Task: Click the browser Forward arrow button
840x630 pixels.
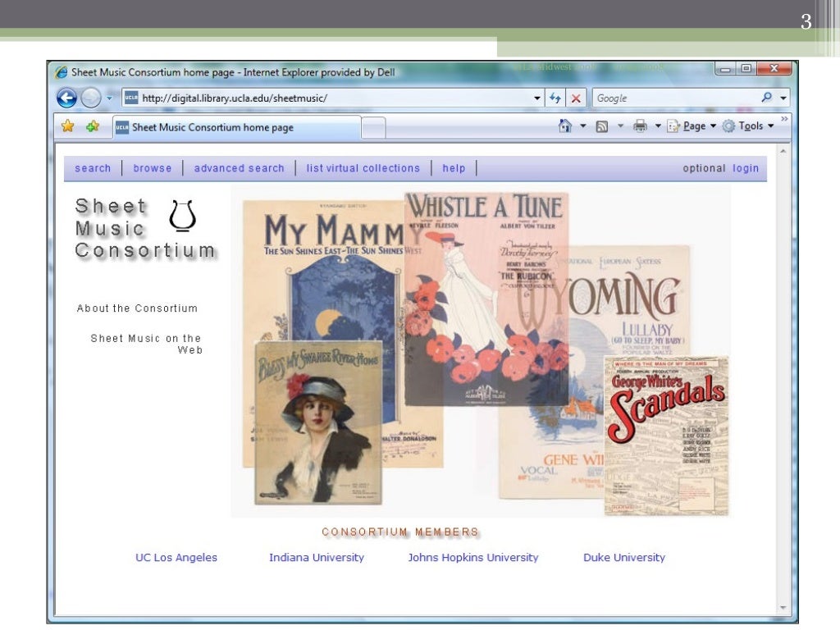Action: 90,98
